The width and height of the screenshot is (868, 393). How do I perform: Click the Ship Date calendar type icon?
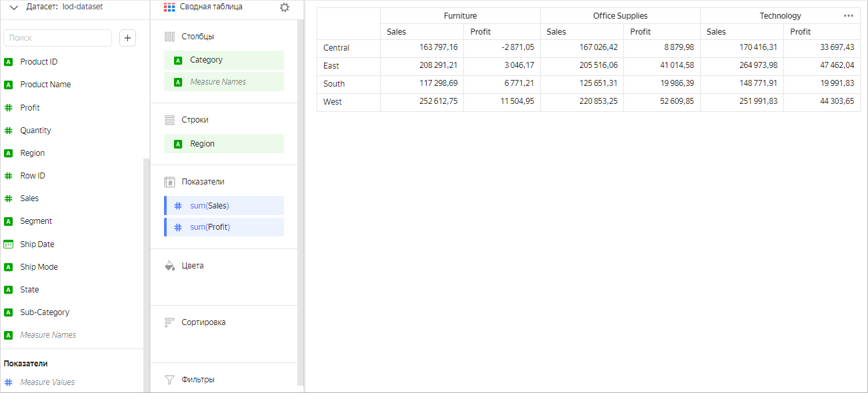point(9,244)
